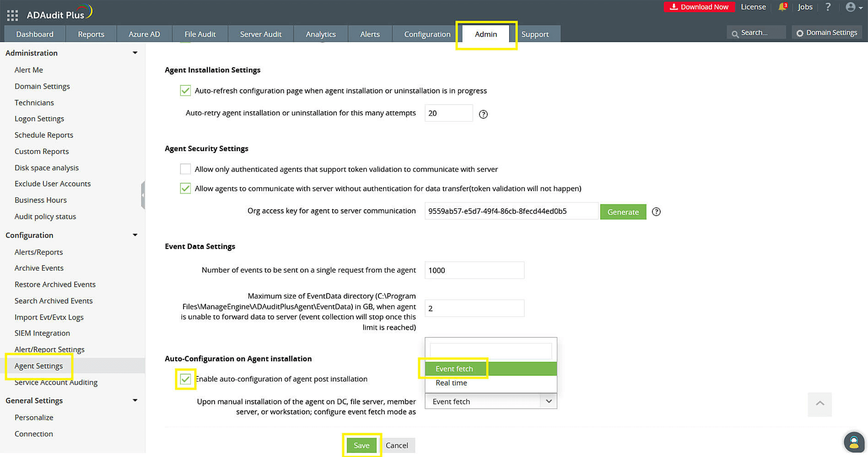The image size is (868, 457).
Task: Click the notifications bell icon
Action: click(x=781, y=7)
